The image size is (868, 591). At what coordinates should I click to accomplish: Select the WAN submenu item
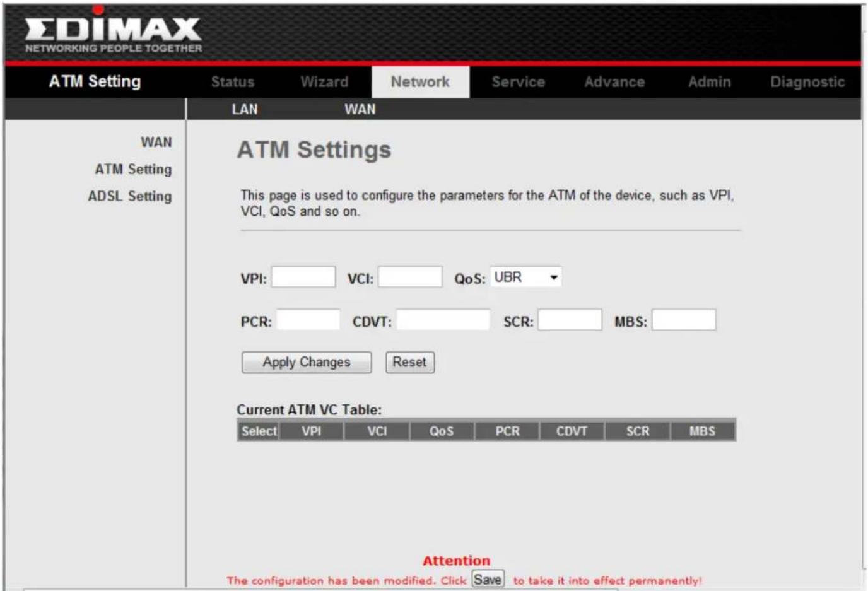[360, 109]
